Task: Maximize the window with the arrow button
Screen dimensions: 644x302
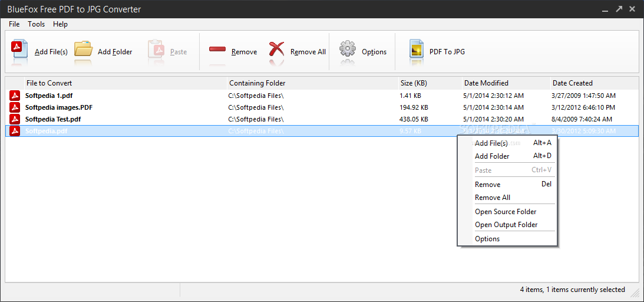Action: click(619, 9)
